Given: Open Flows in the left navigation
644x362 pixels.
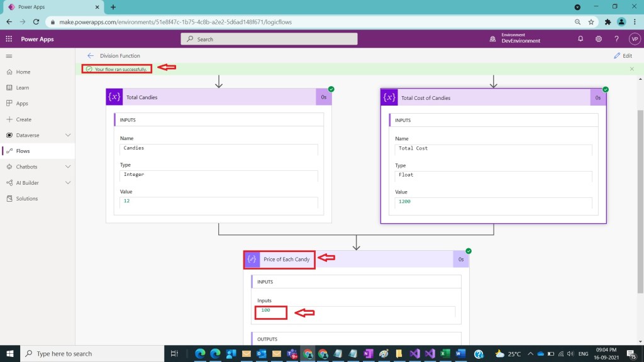Looking at the screenshot, I should (23, 151).
